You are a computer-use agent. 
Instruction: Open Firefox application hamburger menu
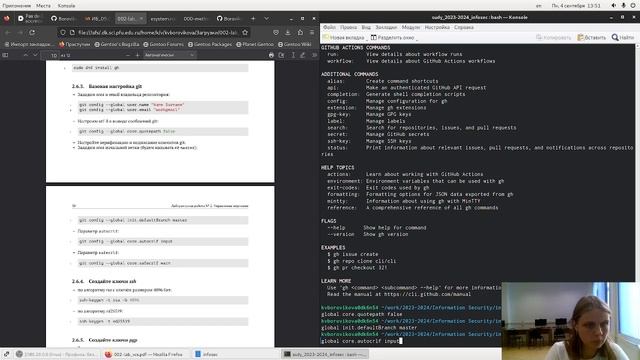coord(312,33)
